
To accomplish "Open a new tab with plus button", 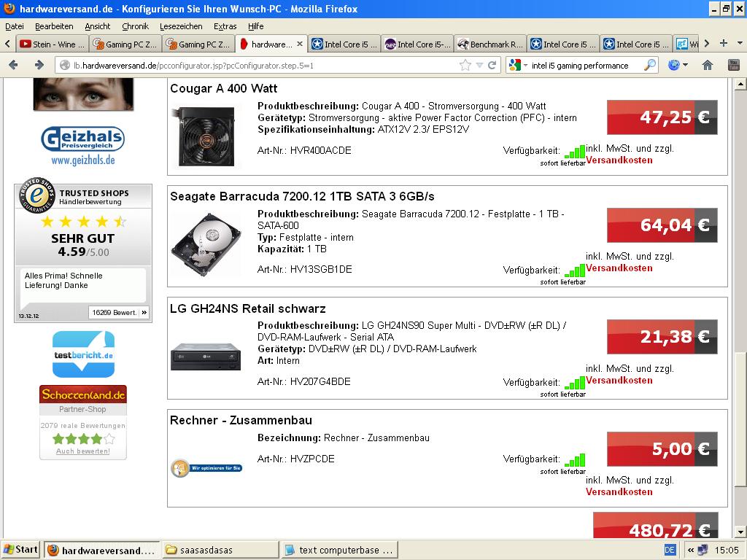I will coord(723,43).
